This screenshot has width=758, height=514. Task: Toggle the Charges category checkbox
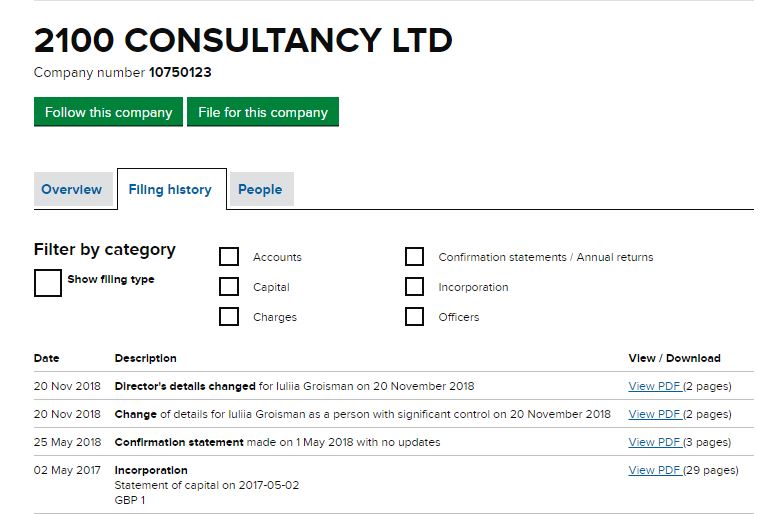point(229,317)
